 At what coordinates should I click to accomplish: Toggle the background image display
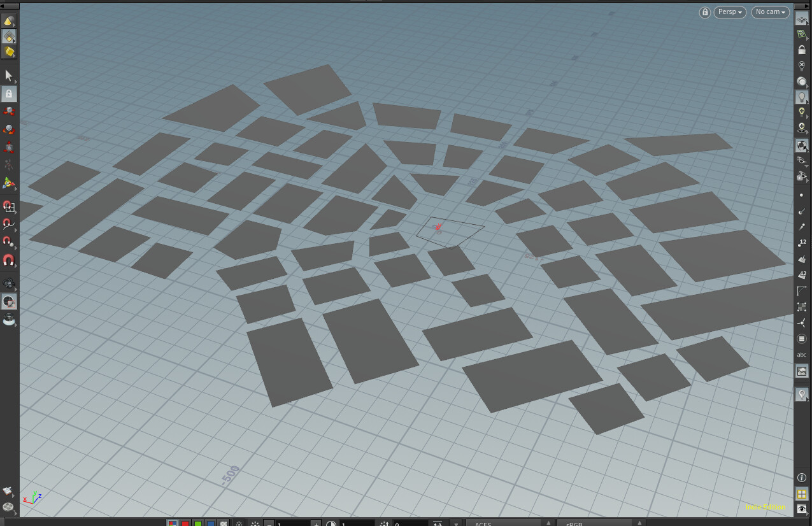pyautogui.click(x=802, y=371)
